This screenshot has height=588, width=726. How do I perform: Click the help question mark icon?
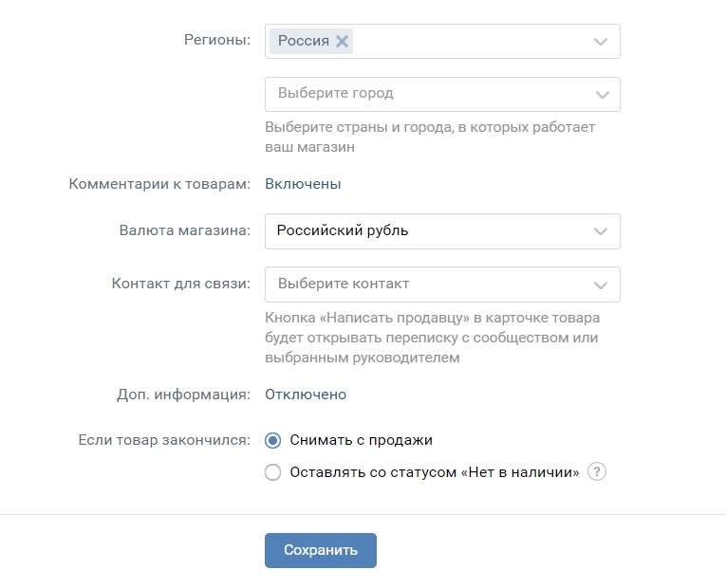tap(597, 472)
